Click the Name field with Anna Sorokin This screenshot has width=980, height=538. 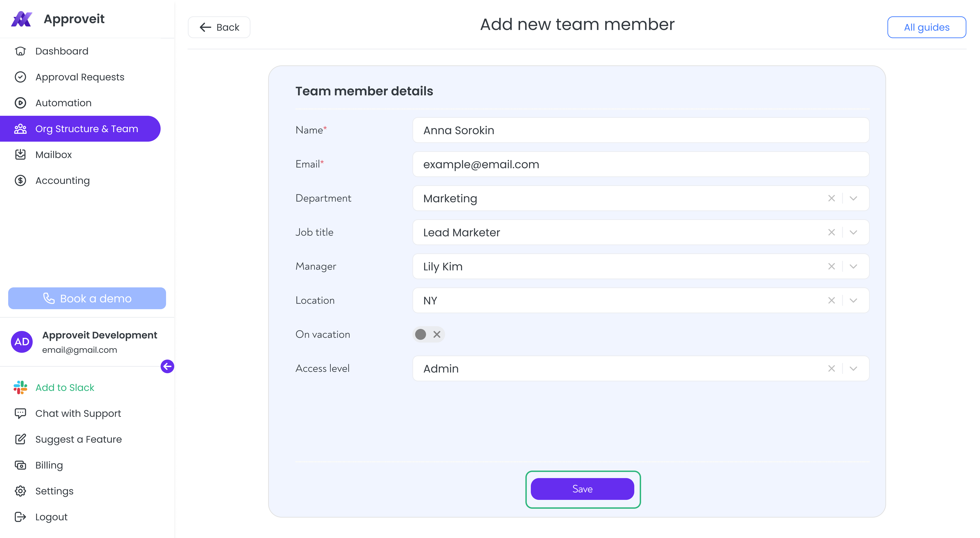(x=641, y=130)
